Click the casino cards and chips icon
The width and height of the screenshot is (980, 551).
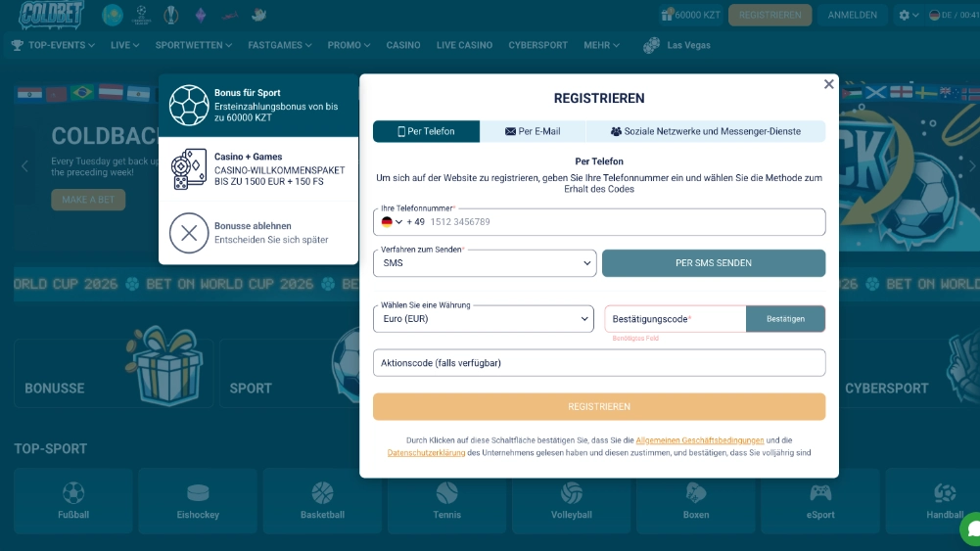point(189,168)
